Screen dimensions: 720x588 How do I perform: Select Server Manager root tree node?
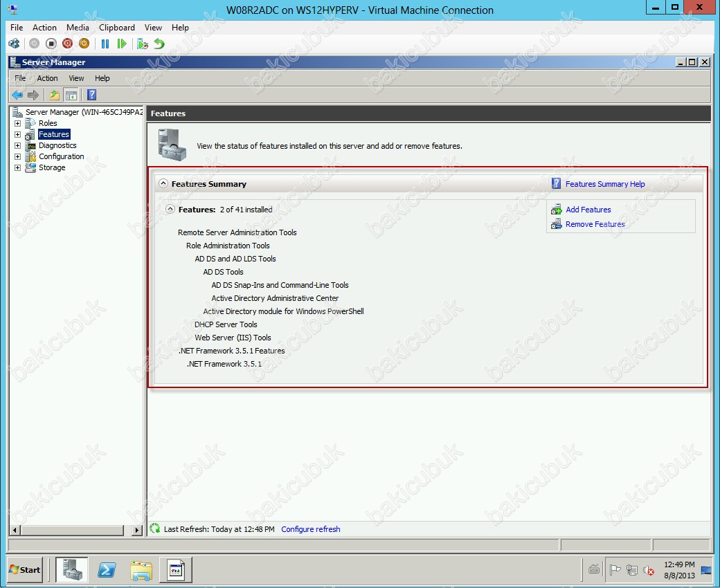click(84, 112)
